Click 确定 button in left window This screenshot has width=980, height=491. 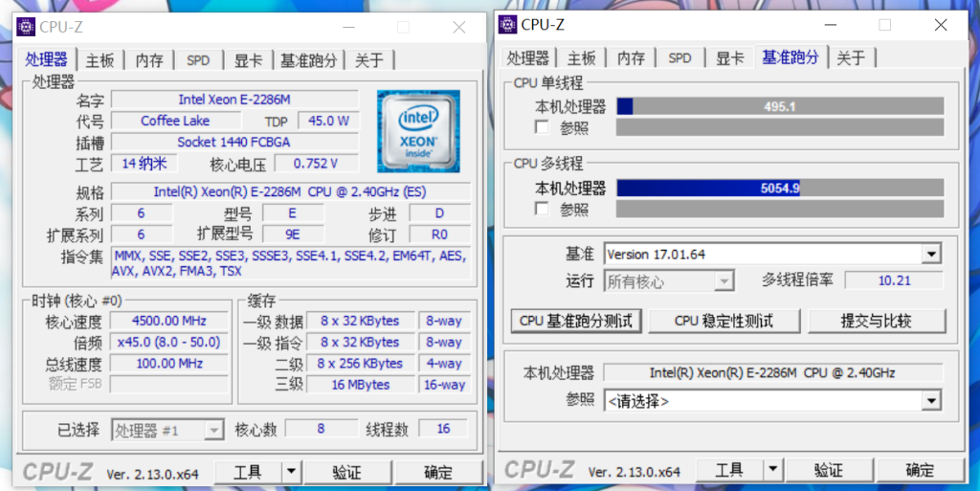pos(438,472)
